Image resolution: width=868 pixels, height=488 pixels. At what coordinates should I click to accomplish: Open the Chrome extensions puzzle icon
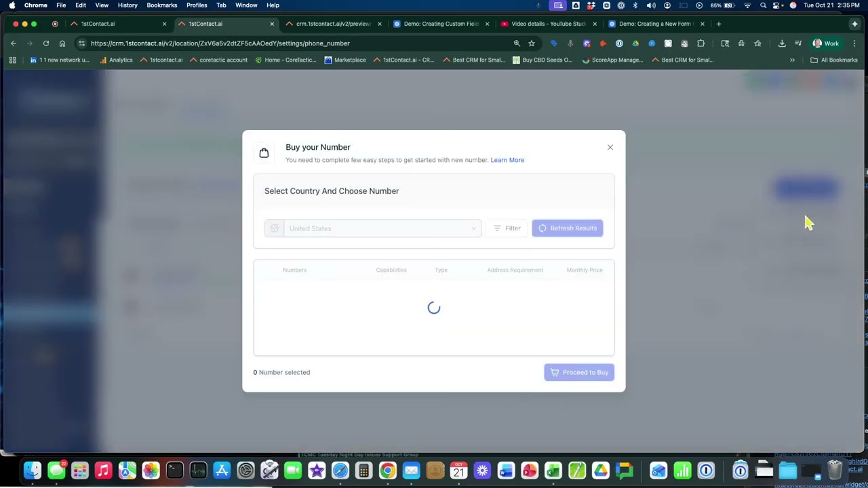701,43
